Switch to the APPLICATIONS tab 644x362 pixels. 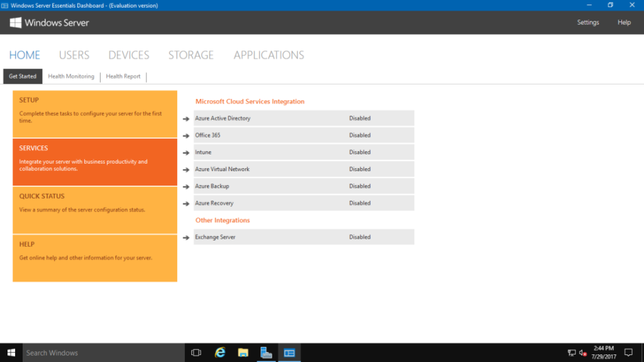[269, 55]
